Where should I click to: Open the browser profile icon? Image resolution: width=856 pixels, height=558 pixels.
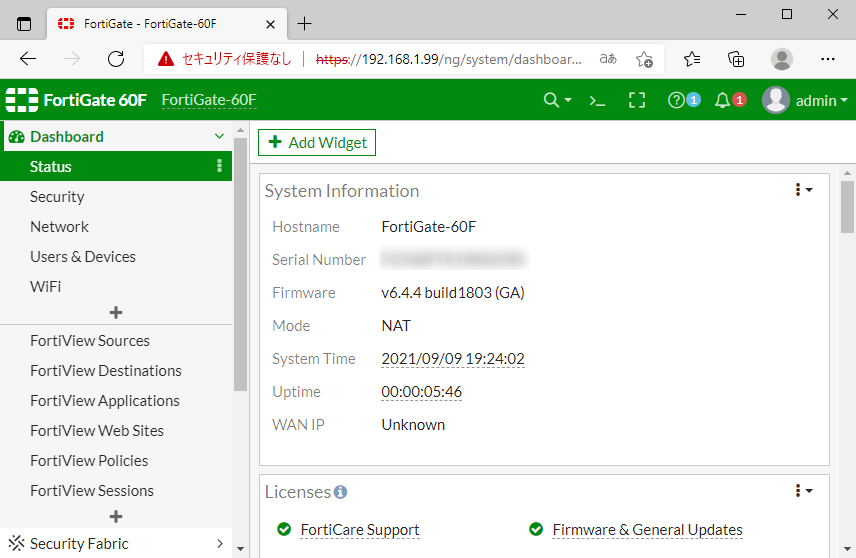pyautogui.click(x=782, y=58)
